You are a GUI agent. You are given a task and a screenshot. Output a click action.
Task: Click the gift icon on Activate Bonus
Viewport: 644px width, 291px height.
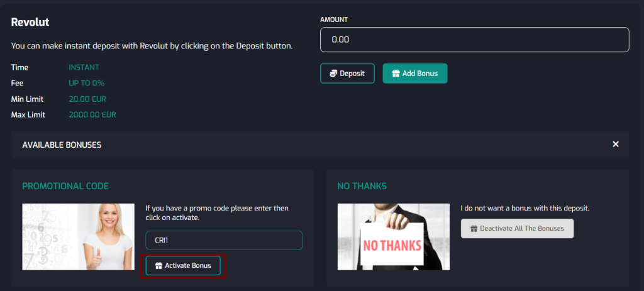tap(158, 266)
